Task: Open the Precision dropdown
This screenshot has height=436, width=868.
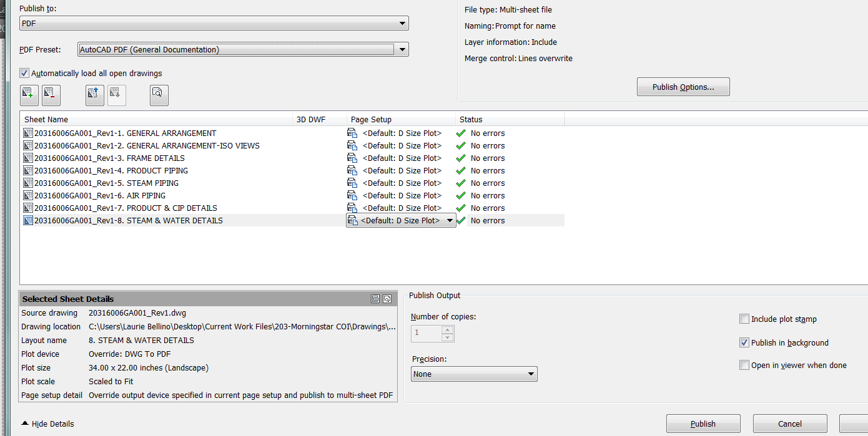Action: point(530,374)
